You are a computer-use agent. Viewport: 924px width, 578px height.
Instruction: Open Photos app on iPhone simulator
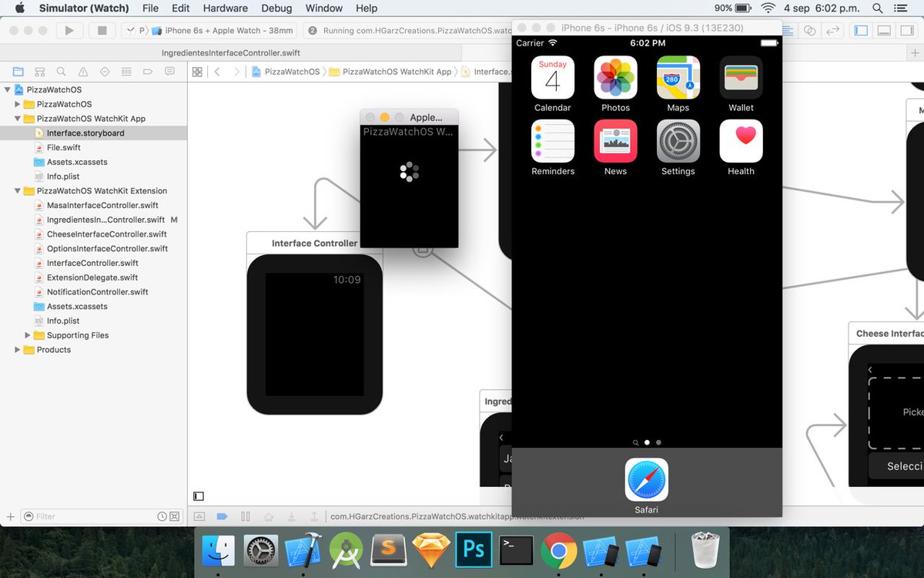[x=615, y=77]
